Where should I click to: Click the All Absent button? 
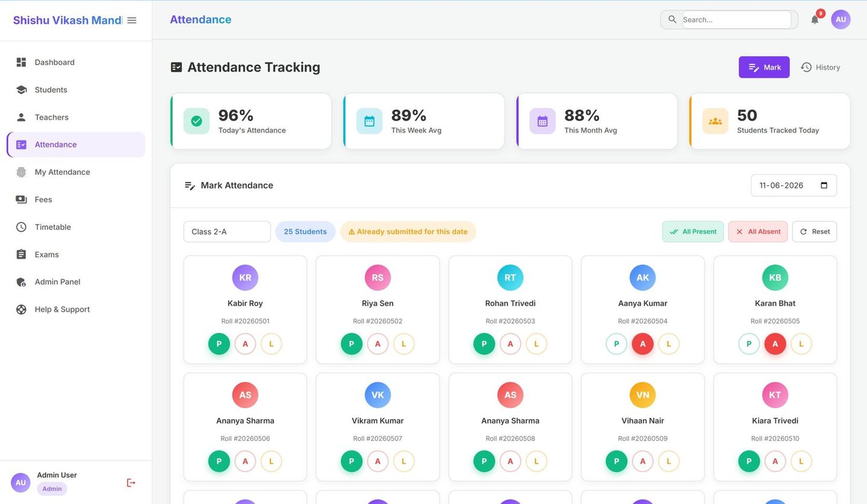(x=758, y=232)
